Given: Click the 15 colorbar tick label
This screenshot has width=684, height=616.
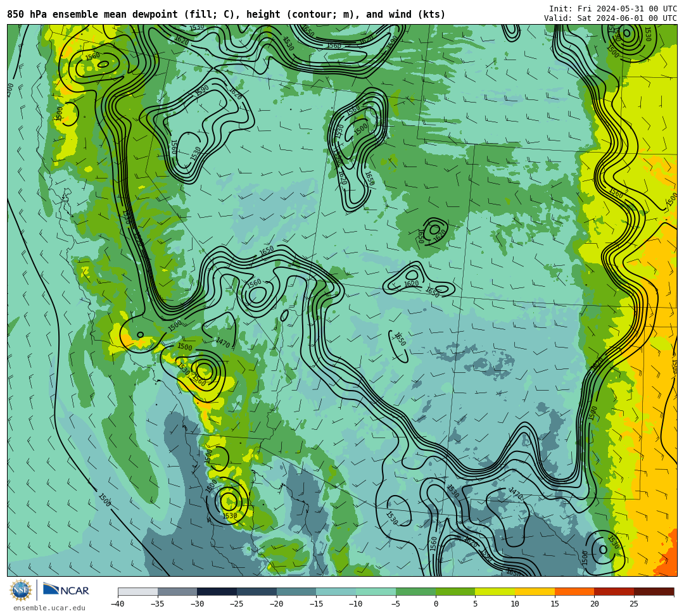Looking at the screenshot, I should pos(555,604).
